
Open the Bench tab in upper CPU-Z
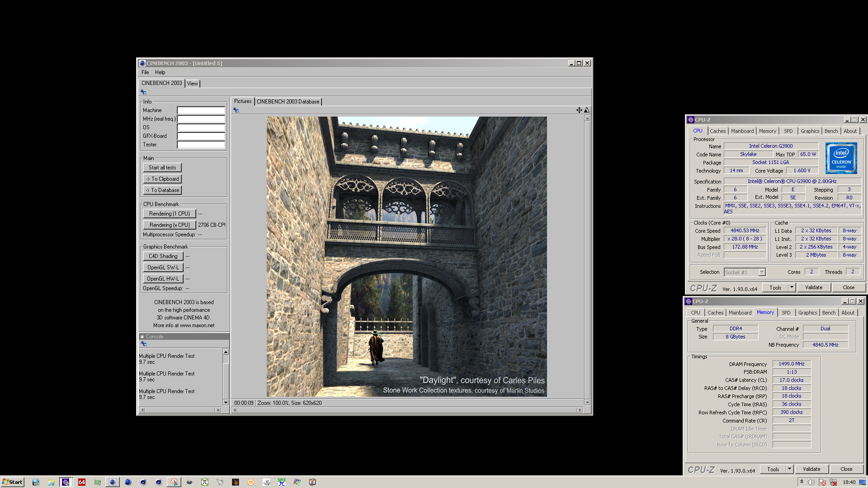coord(831,131)
